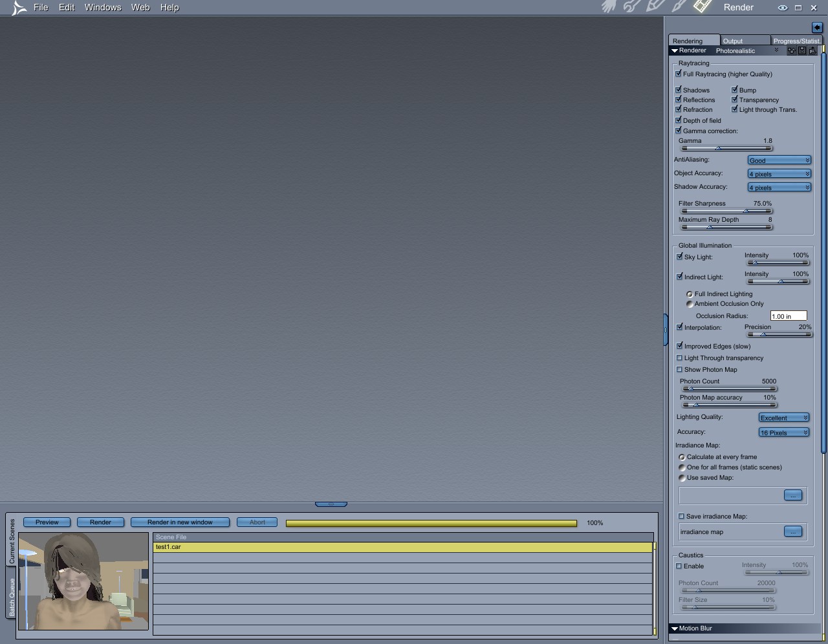Click the load render settings folder icon
Image resolution: width=828 pixels, height=644 pixels.
click(812, 50)
